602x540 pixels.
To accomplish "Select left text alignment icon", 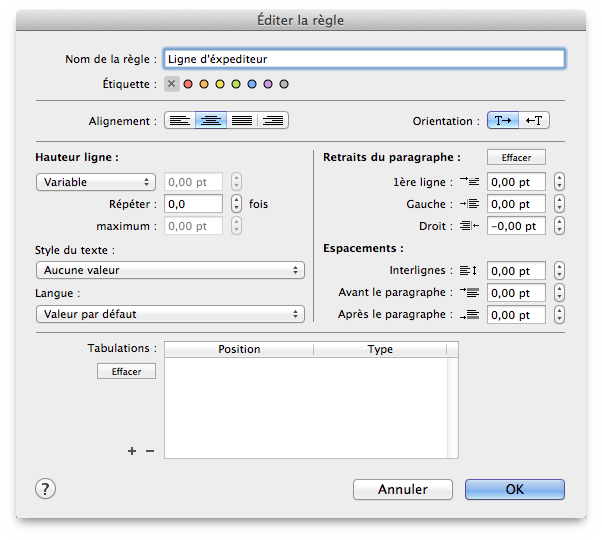I will click(180, 121).
